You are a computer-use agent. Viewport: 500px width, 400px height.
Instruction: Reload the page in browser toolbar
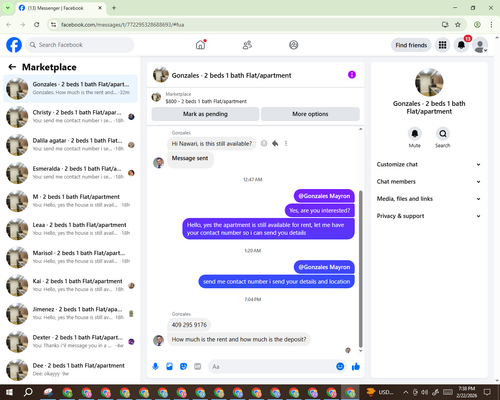(37, 25)
